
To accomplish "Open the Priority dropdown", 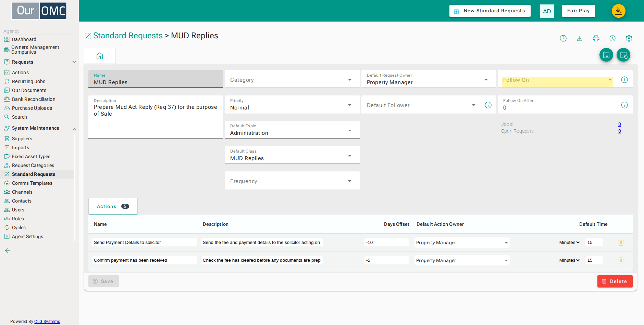I will (292, 104).
